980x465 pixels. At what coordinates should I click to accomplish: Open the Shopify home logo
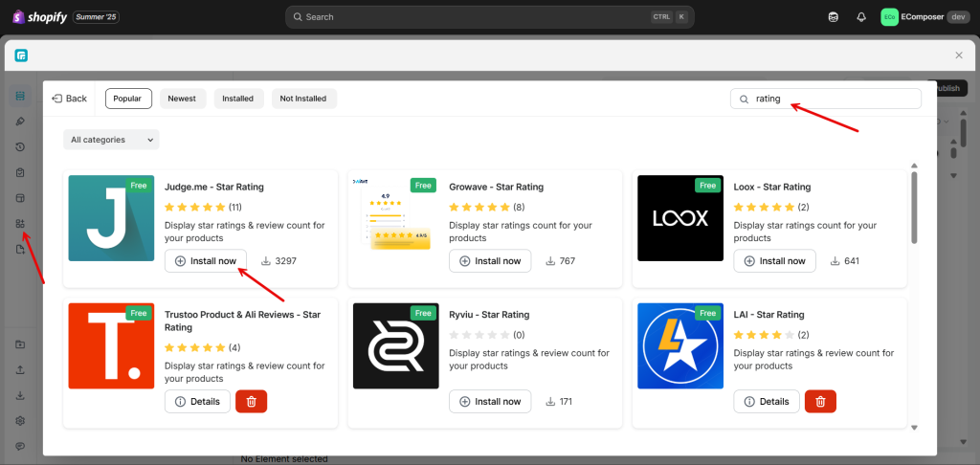(x=39, y=17)
